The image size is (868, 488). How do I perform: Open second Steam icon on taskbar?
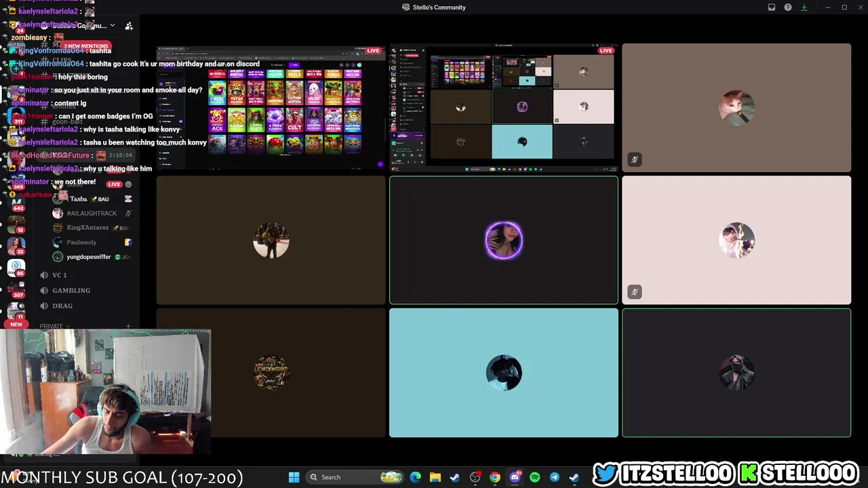574,477
